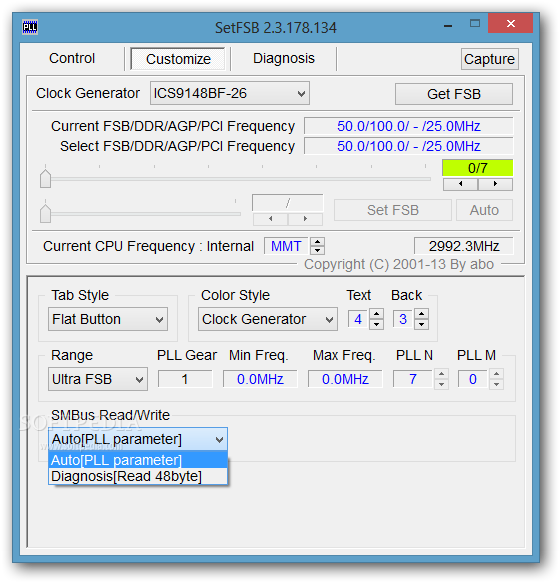Click the Auto button

coord(484,210)
